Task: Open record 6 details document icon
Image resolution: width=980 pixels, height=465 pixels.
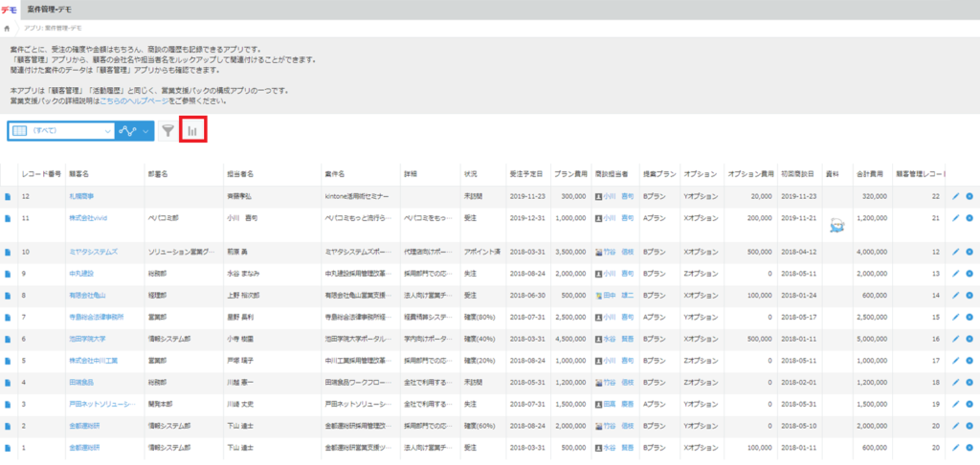Action: (8, 339)
